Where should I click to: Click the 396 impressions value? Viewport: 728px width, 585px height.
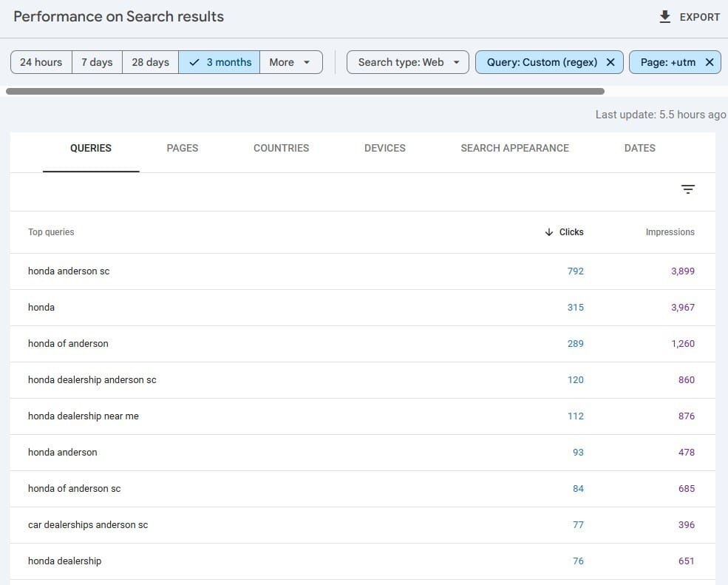point(686,525)
